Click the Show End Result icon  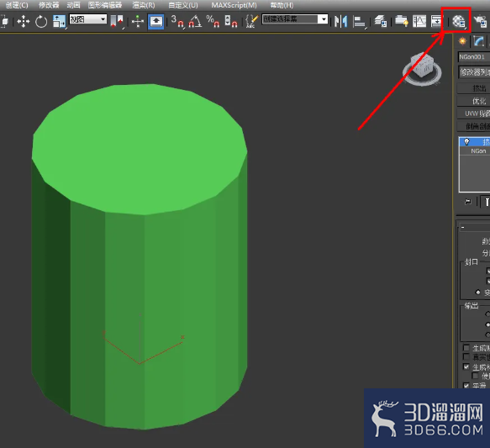tap(486, 202)
